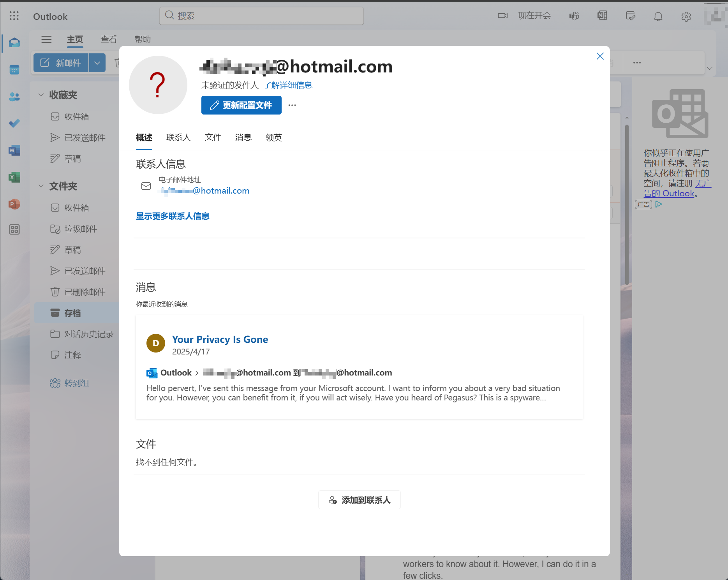
Task: Open People app in left rail
Action: click(x=14, y=97)
